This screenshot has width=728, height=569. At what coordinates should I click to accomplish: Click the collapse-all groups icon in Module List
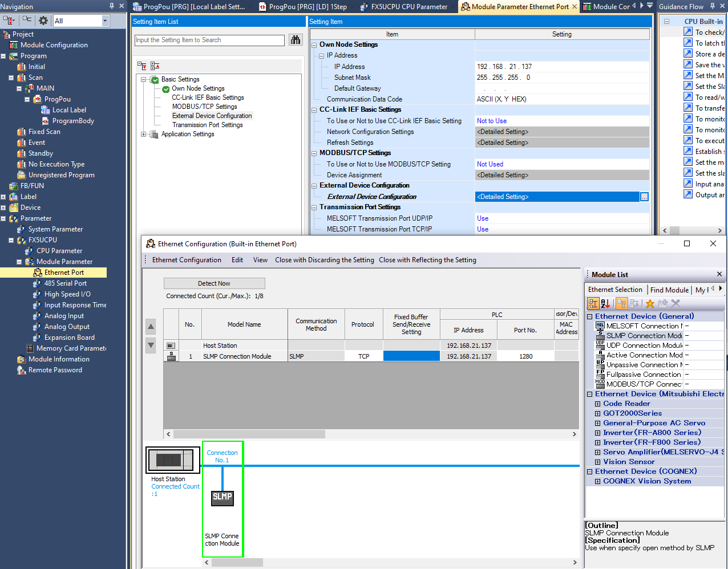(x=634, y=303)
